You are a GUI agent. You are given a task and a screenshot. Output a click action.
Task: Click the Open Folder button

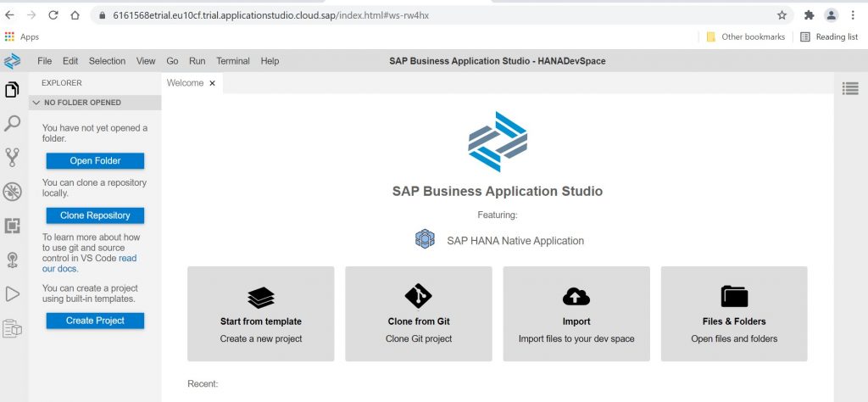(95, 160)
